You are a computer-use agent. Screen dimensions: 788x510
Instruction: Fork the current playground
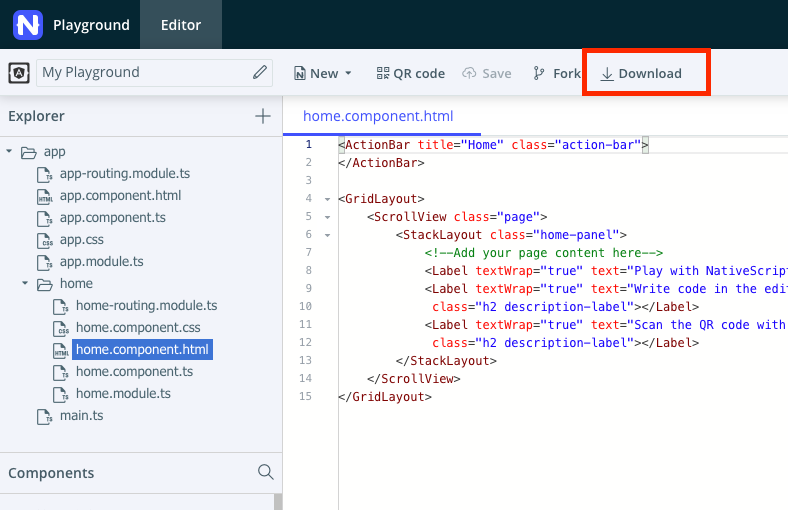[x=557, y=73]
